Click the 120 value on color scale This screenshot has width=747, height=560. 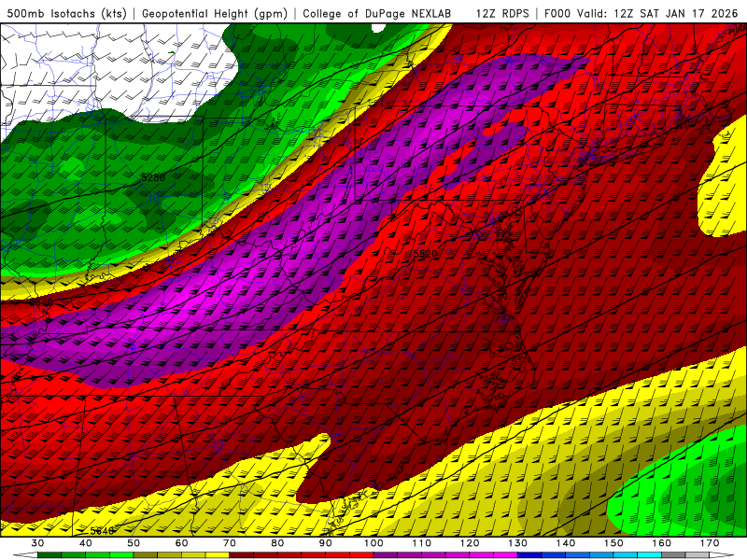(470, 543)
